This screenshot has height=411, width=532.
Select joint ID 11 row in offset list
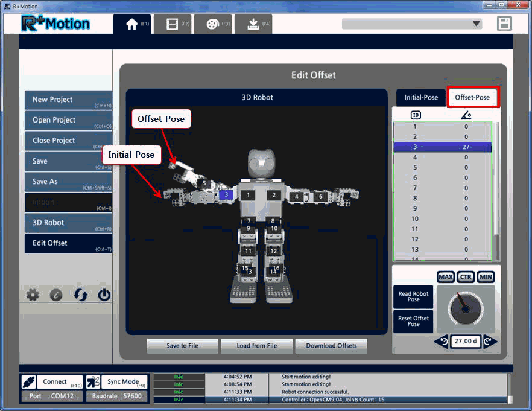point(443,229)
